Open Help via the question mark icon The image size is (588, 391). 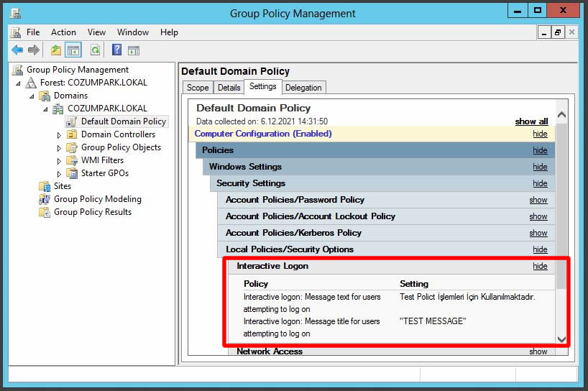(x=116, y=50)
